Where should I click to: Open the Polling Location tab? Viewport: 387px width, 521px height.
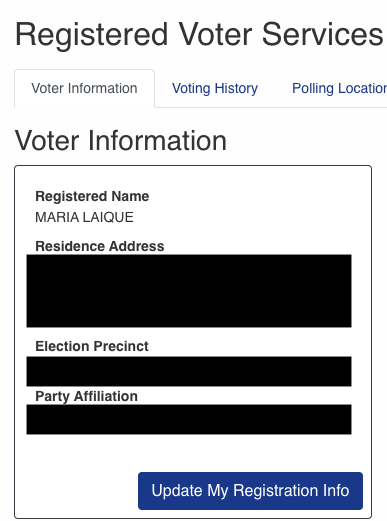coord(339,89)
